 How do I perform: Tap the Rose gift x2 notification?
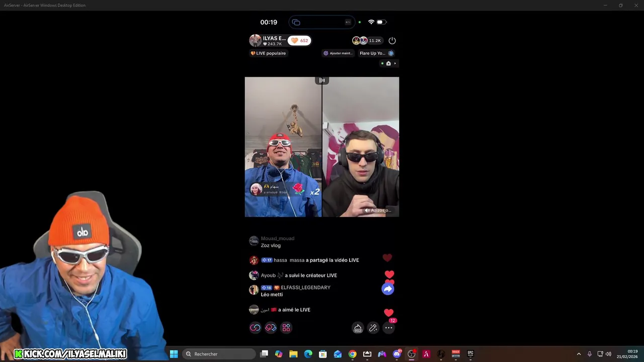(285, 190)
